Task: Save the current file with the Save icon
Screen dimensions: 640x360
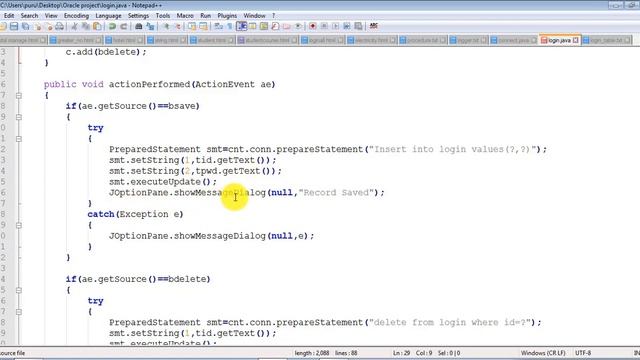Action: tap(14, 27)
